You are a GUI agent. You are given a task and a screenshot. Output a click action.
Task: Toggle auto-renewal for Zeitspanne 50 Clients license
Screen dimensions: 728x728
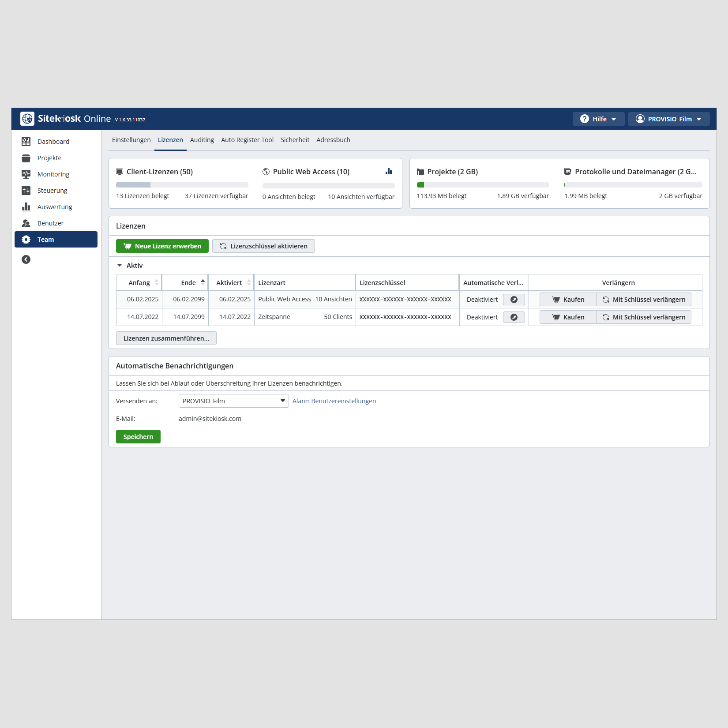pyautogui.click(x=514, y=317)
